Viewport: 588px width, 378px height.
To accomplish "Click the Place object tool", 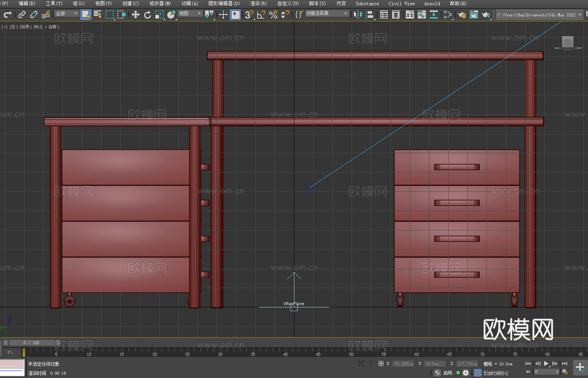I will [171, 14].
